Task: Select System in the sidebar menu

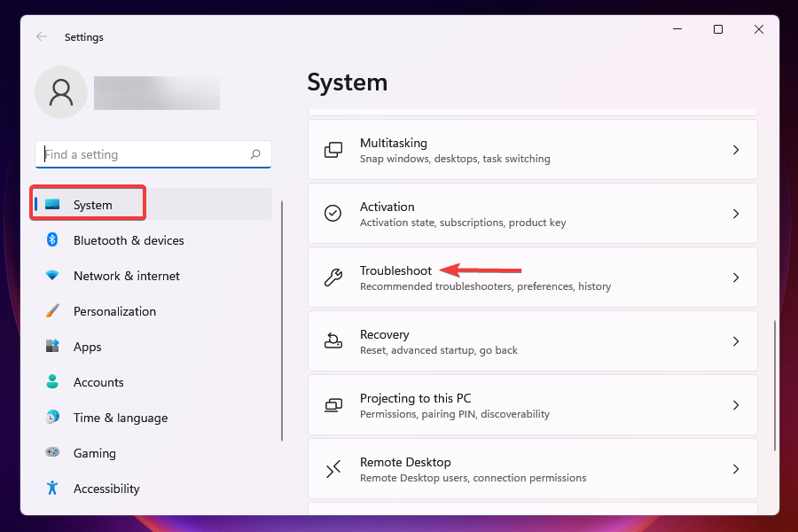Action: pyautogui.click(x=93, y=205)
